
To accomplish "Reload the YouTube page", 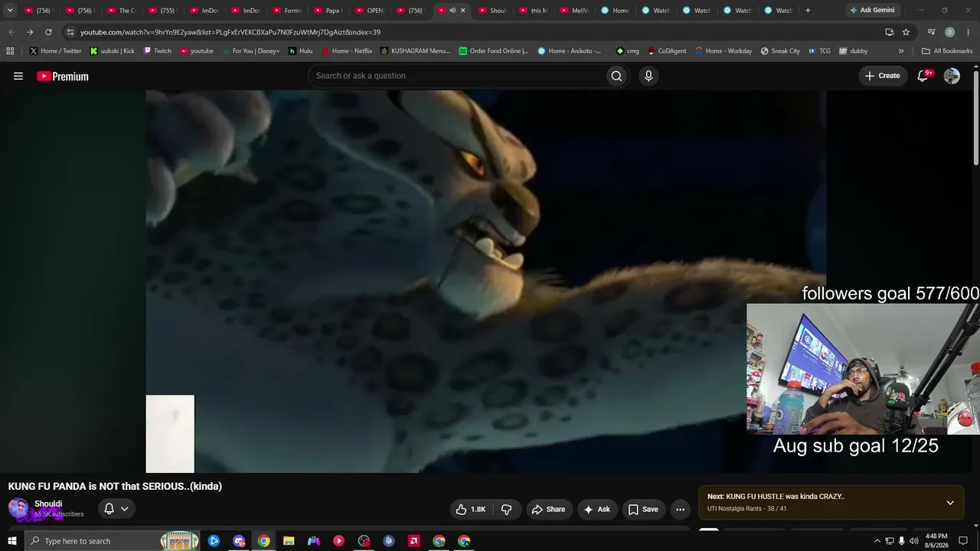I will pyautogui.click(x=48, y=32).
